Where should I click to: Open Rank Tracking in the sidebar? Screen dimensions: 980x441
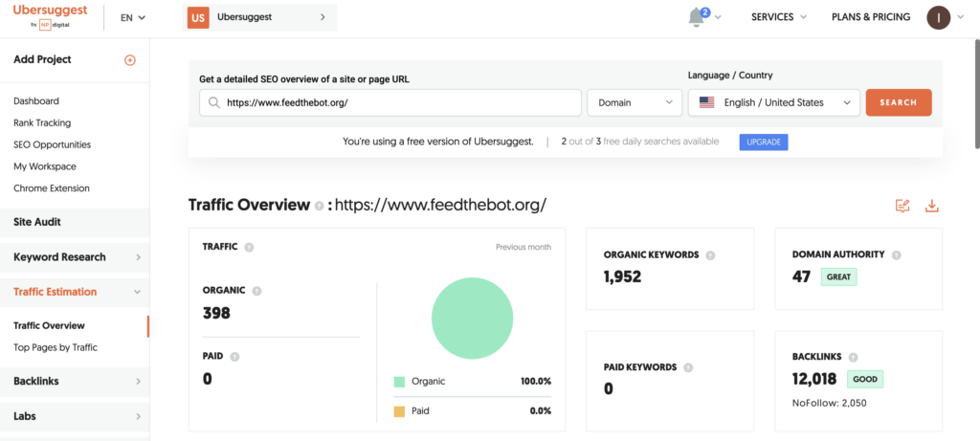42,123
